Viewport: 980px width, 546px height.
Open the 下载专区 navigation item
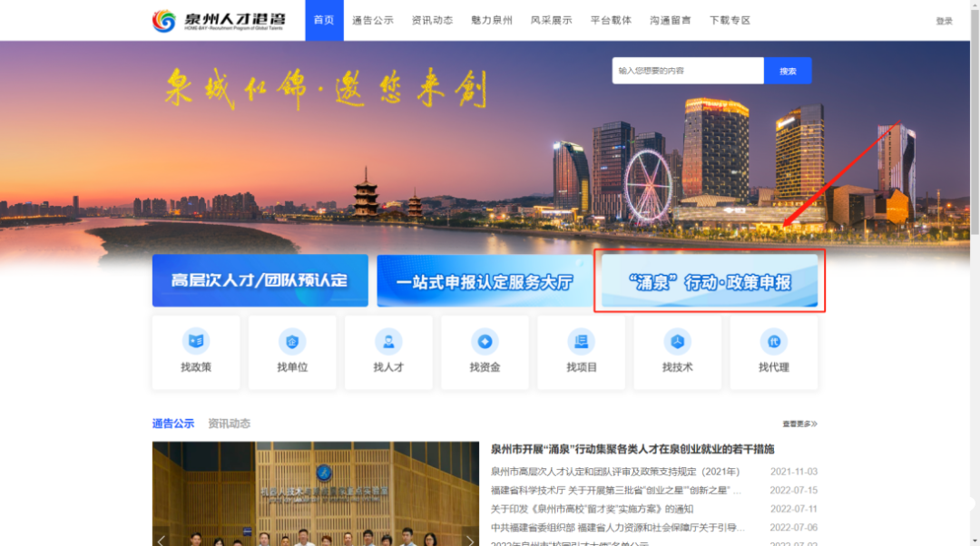pyautogui.click(x=730, y=20)
